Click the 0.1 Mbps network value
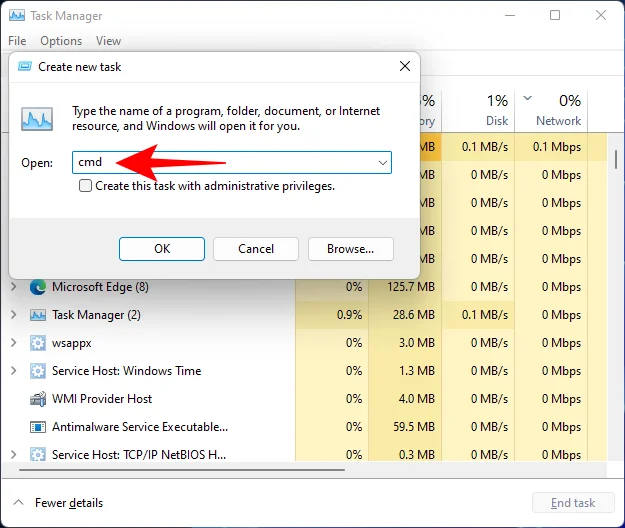Image resolution: width=625 pixels, height=528 pixels. pos(557,147)
